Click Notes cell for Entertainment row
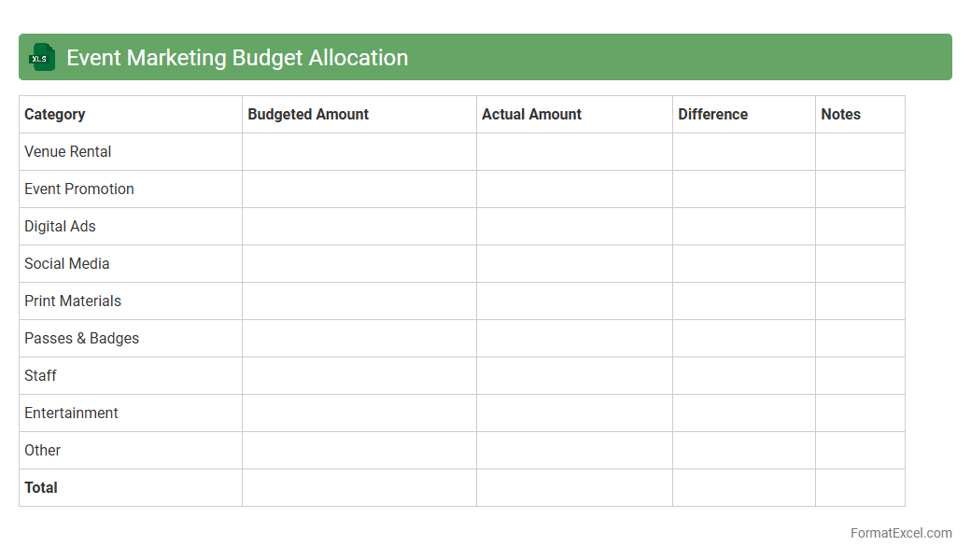Image resolution: width=971 pixels, height=560 pixels. click(x=860, y=413)
